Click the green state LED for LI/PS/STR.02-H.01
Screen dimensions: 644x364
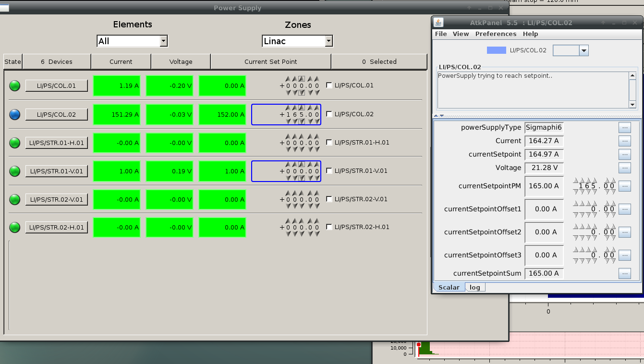15,227
